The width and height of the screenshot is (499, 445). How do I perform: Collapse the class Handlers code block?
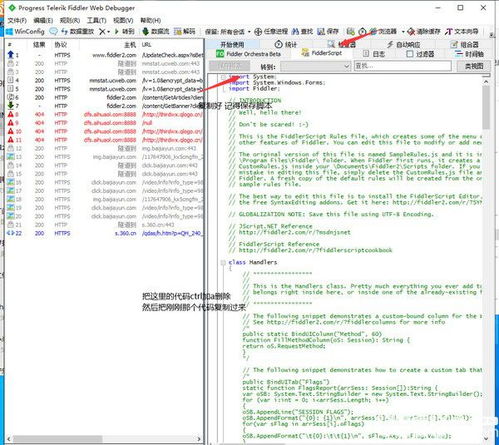coord(223,263)
